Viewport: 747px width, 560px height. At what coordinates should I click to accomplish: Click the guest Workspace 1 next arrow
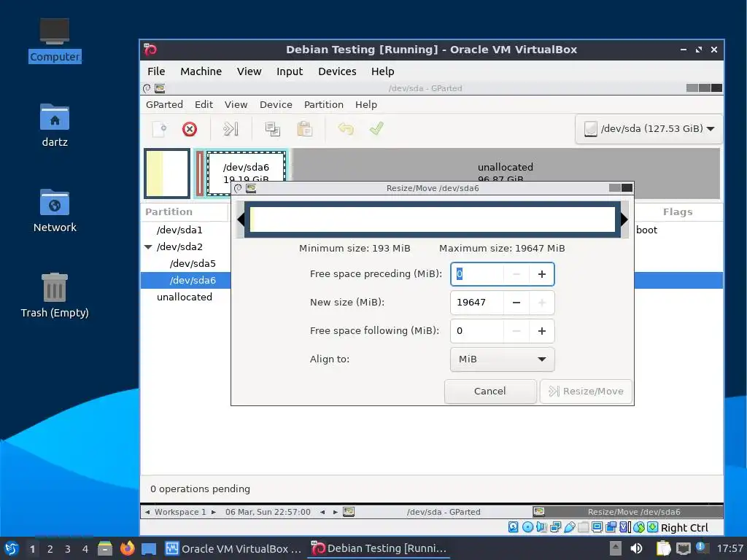click(214, 513)
